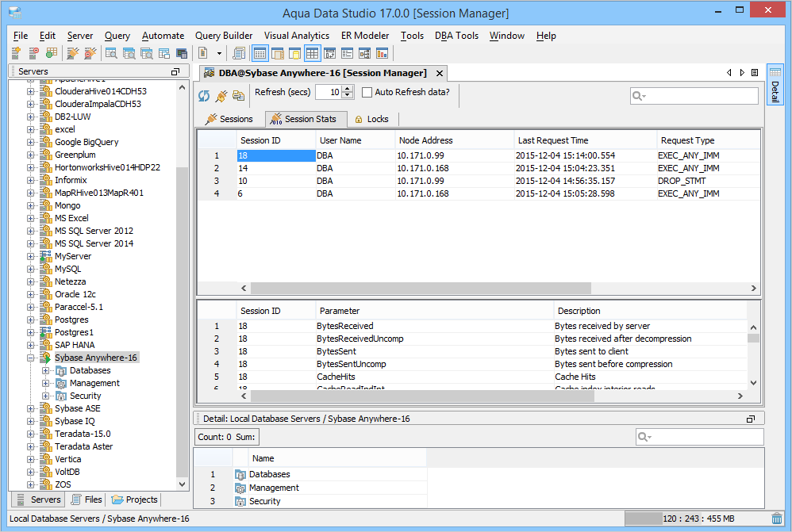Switch to the Locks tab

(x=372, y=119)
